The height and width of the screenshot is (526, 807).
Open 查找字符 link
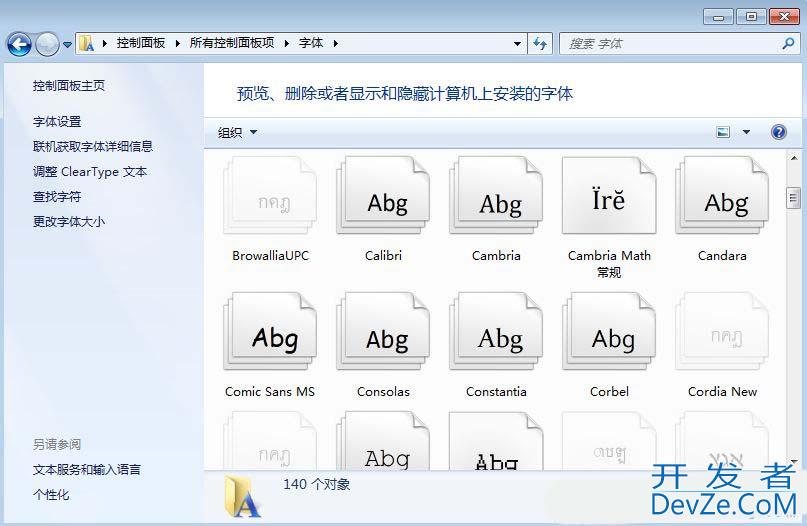pyautogui.click(x=57, y=197)
